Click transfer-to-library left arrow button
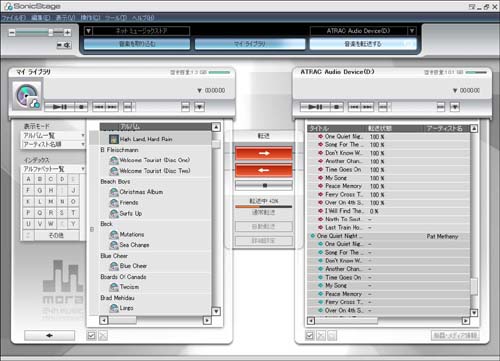This screenshot has height=361, width=500. coord(264,170)
